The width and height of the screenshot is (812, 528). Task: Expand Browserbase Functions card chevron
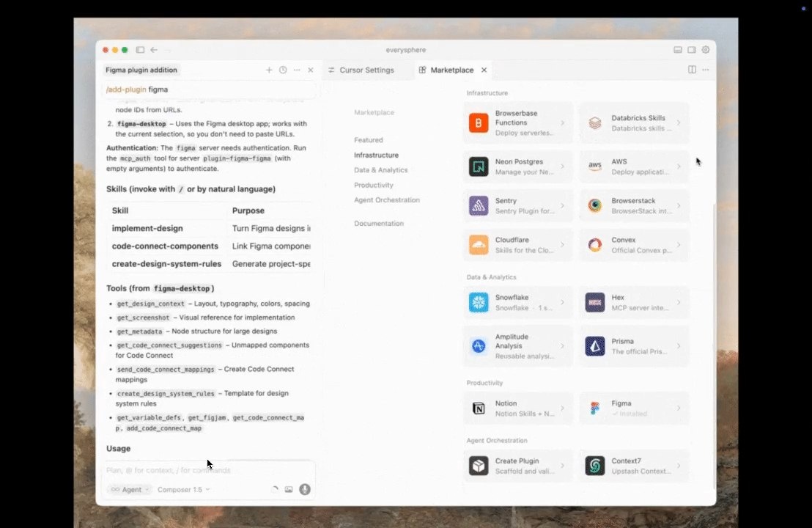tap(562, 122)
